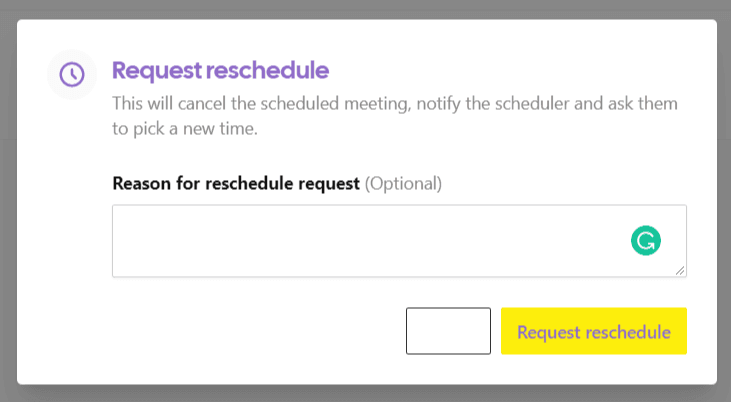Select the circular clock symbol in the dialog header
This screenshot has height=402, width=731.
tap(72, 75)
